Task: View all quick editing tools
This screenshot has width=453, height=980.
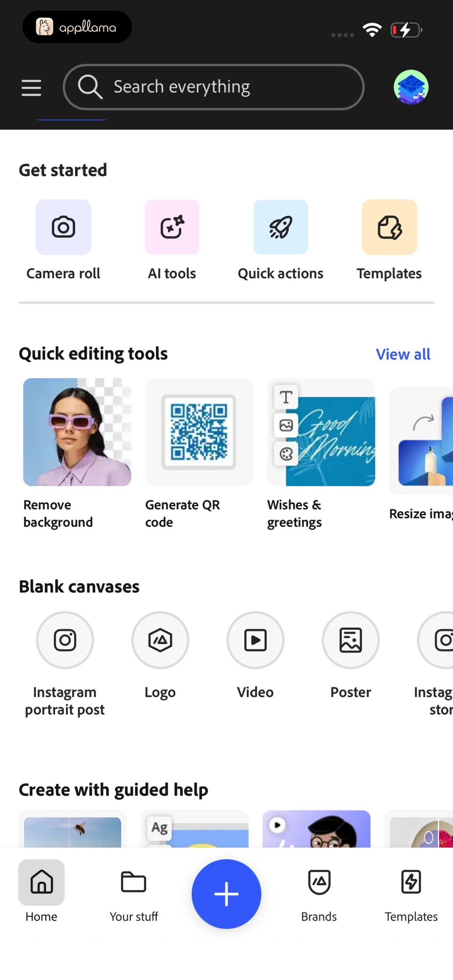Action: point(403,354)
